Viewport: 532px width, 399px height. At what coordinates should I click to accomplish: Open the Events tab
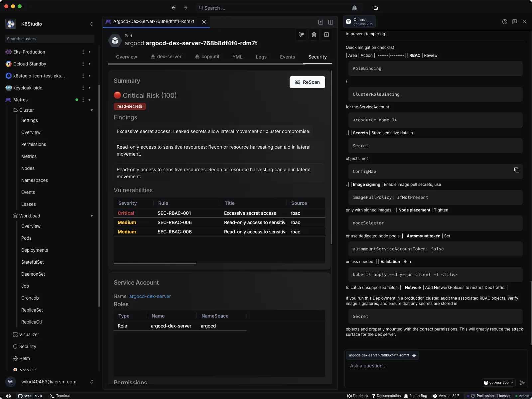pos(287,57)
